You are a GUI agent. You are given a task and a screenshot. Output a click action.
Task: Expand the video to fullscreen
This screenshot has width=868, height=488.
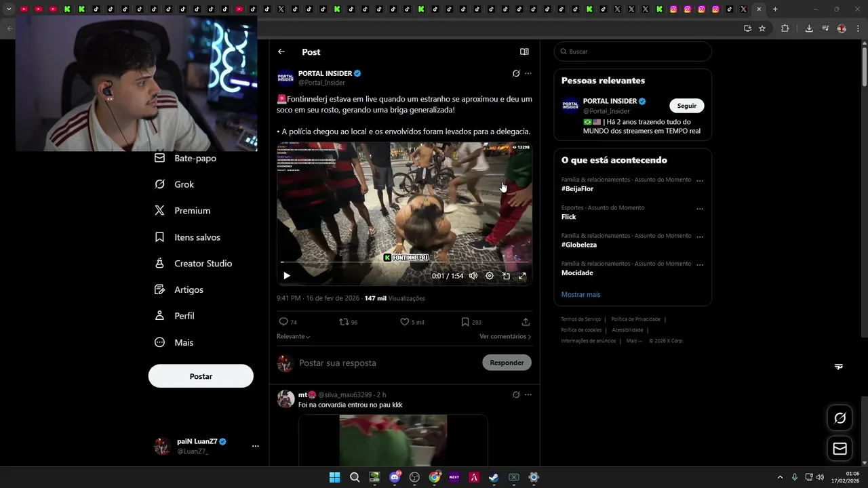(x=522, y=276)
